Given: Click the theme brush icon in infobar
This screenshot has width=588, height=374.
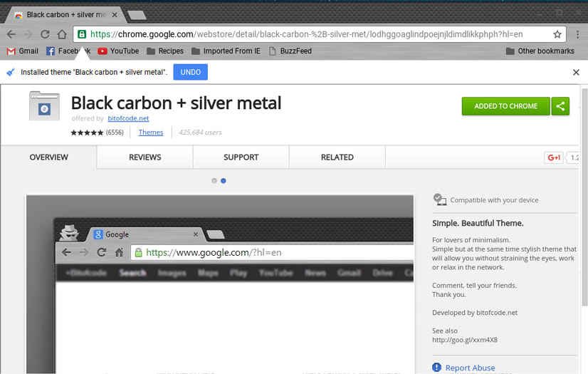Looking at the screenshot, I should point(11,72).
